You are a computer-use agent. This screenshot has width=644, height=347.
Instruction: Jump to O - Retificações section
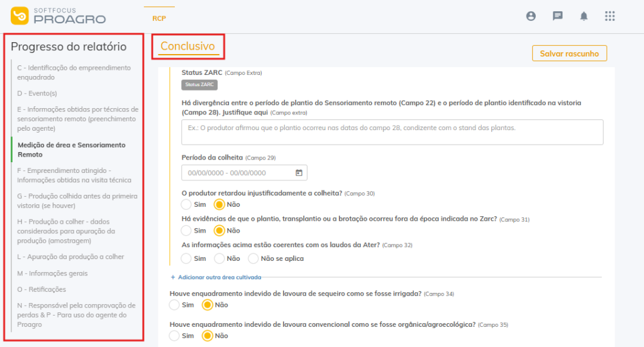click(42, 289)
